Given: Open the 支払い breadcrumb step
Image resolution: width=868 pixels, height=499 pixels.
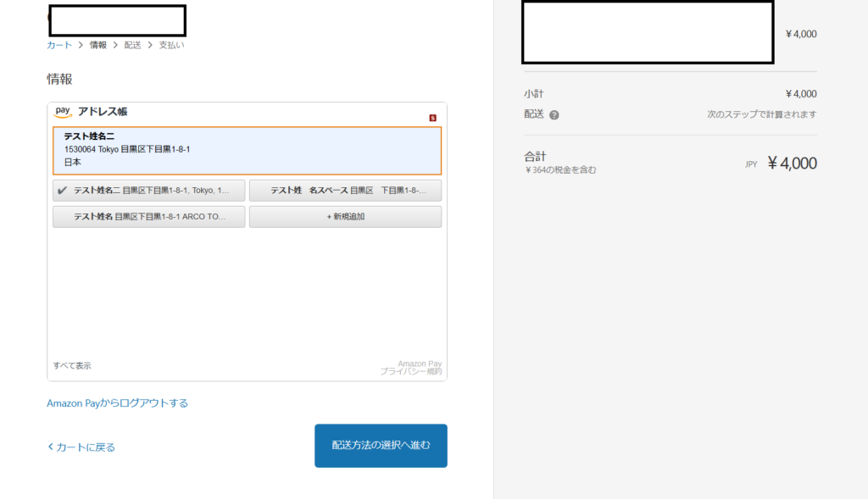Looking at the screenshot, I should pyautogui.click(x=171, y=45).
